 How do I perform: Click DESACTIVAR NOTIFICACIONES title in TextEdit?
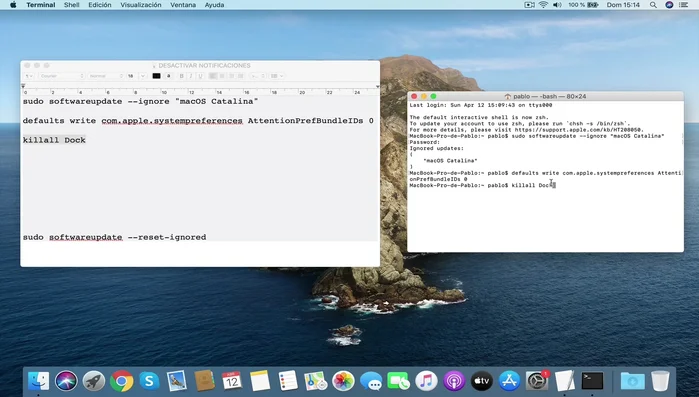(204, 65)
